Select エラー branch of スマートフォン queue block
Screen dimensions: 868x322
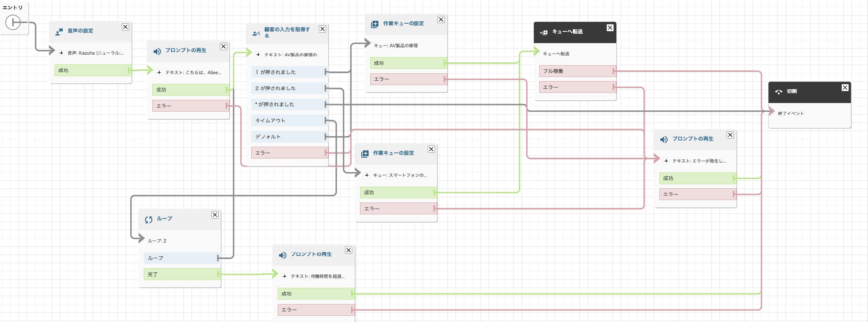click(398, 209)
